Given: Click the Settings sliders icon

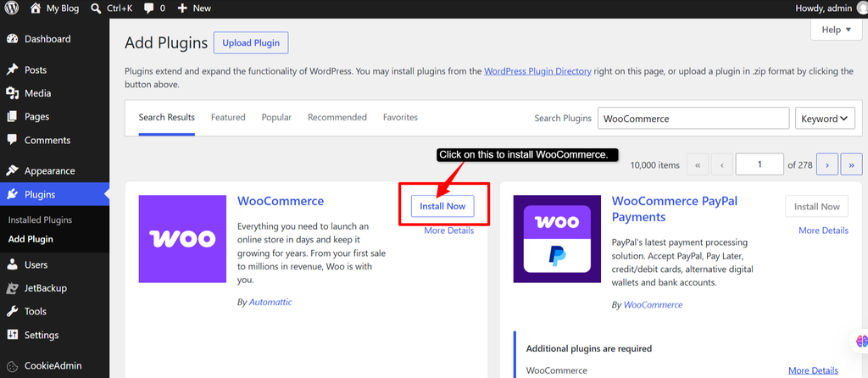Looking at the screenshot, I should 12,335.
